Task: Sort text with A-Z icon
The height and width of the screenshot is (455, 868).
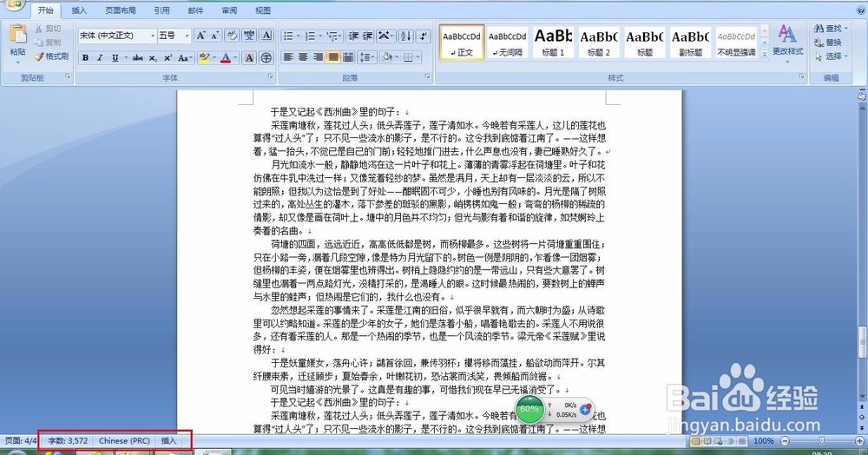Action: [405, 36]
